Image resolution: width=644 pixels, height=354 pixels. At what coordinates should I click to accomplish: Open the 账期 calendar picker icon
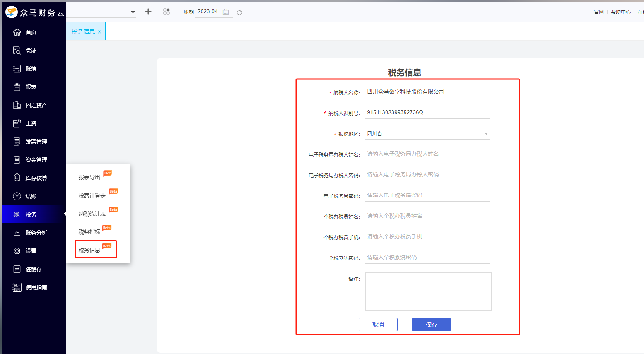226,12
